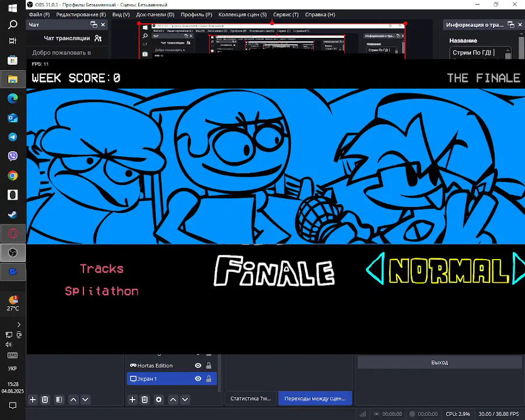Click the stream status signal icon
525x420 pixels.
363,414
